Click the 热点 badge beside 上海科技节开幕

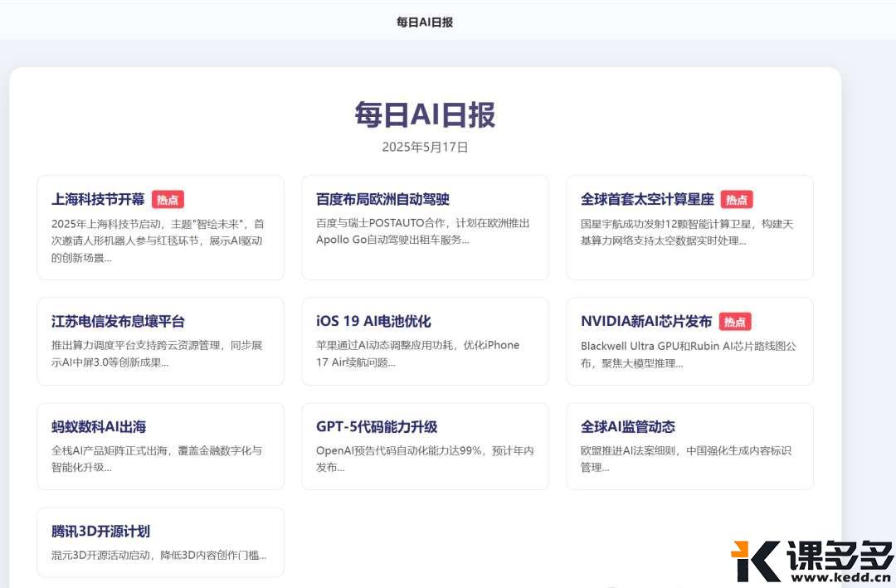168,199
